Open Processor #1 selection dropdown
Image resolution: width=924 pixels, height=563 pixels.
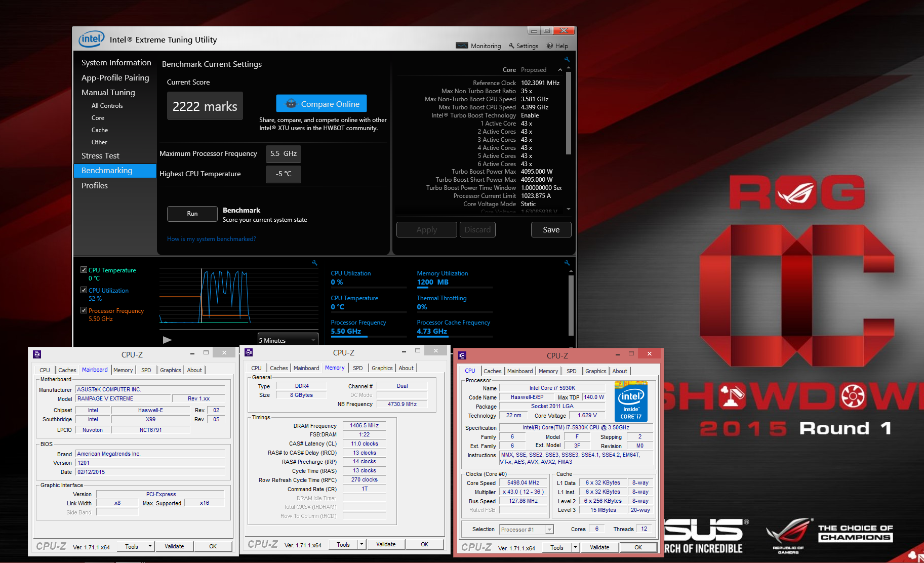tap(527, 530)
